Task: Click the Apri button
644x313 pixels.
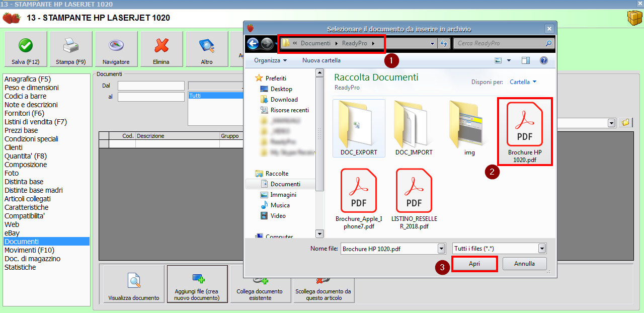Action: tap(474, 264)
